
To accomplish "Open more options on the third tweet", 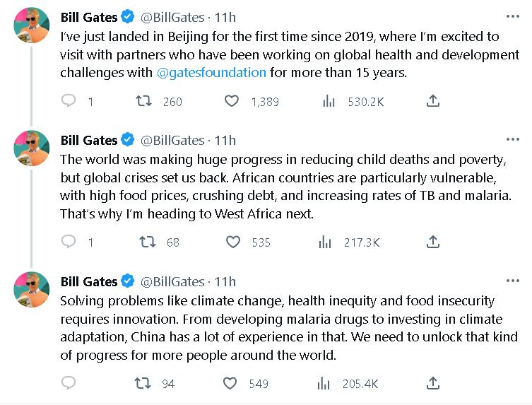I will (x=512, y=281).
